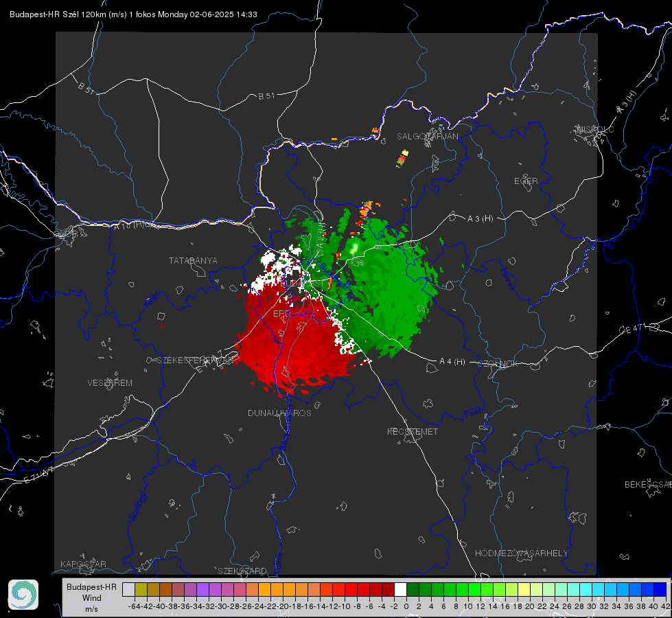Select the dark blue 42 m/s legend swatch
The height and width of the screenshot is (618, 672).
(x=660, y=589)
